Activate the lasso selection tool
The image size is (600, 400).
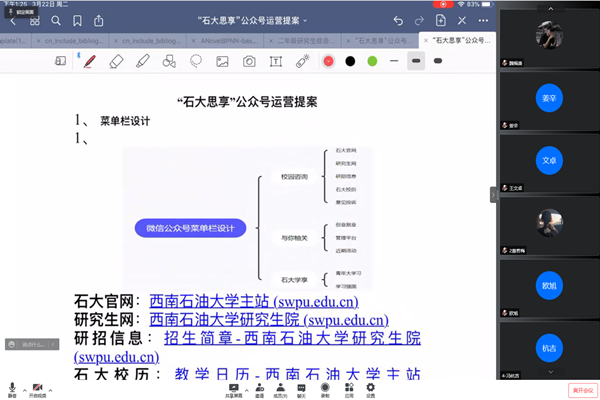(x=196, y=61)
